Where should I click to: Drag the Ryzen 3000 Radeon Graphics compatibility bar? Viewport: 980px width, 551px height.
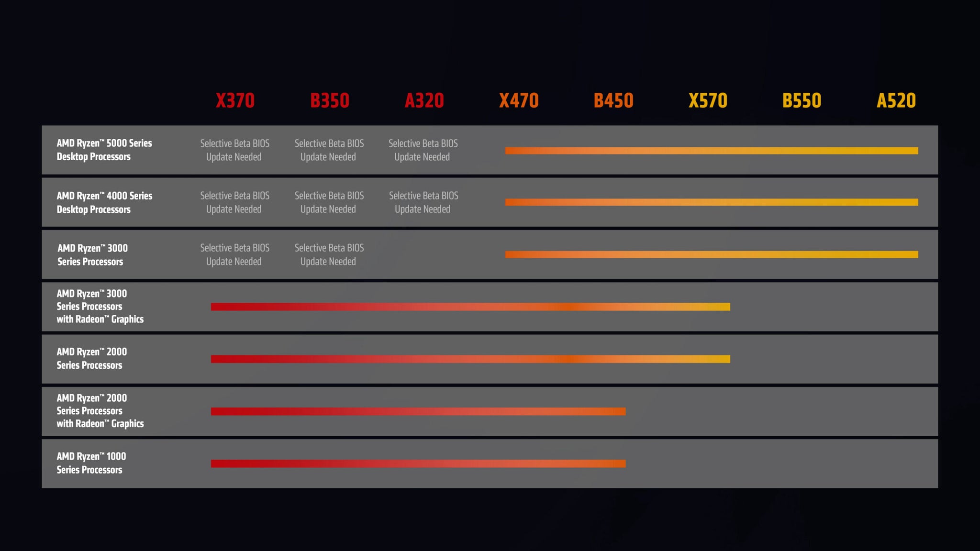469,307
